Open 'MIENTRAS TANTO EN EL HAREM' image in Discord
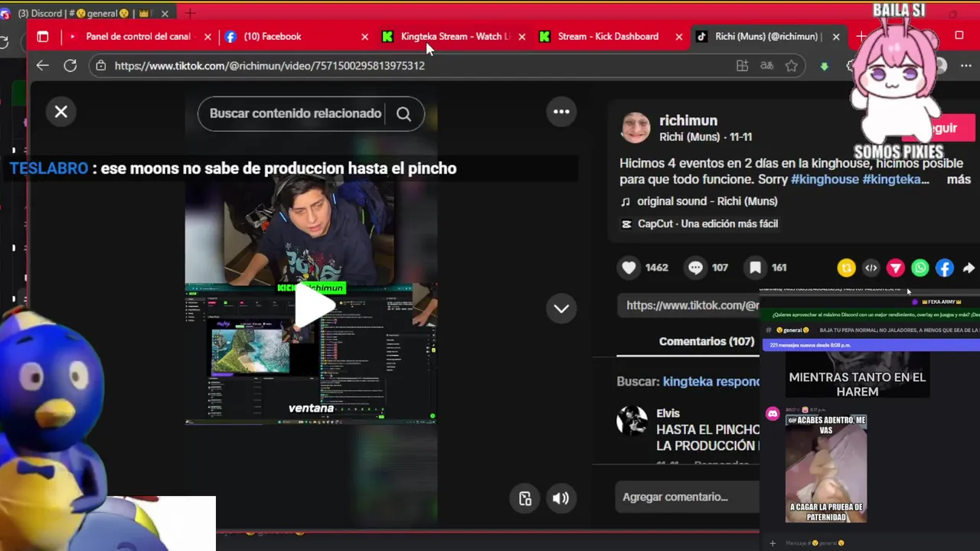The height and width of the screenshot is (551, 980). 857,375
